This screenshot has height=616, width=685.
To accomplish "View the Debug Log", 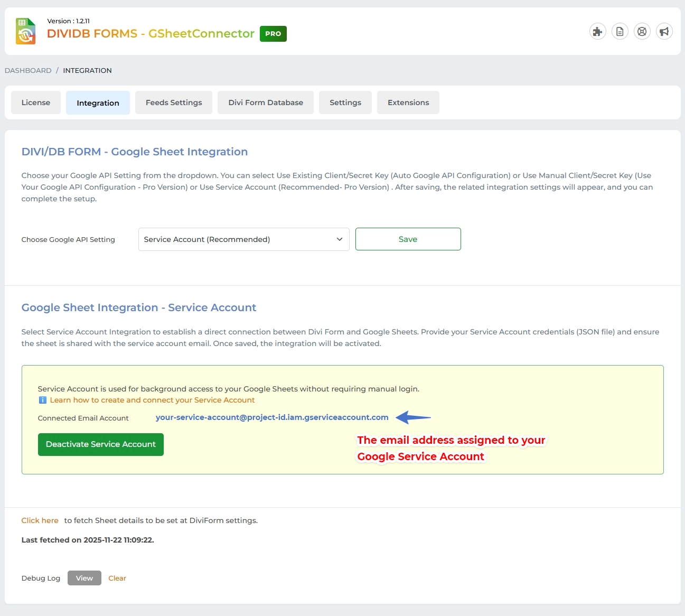I will click(85, 578).
